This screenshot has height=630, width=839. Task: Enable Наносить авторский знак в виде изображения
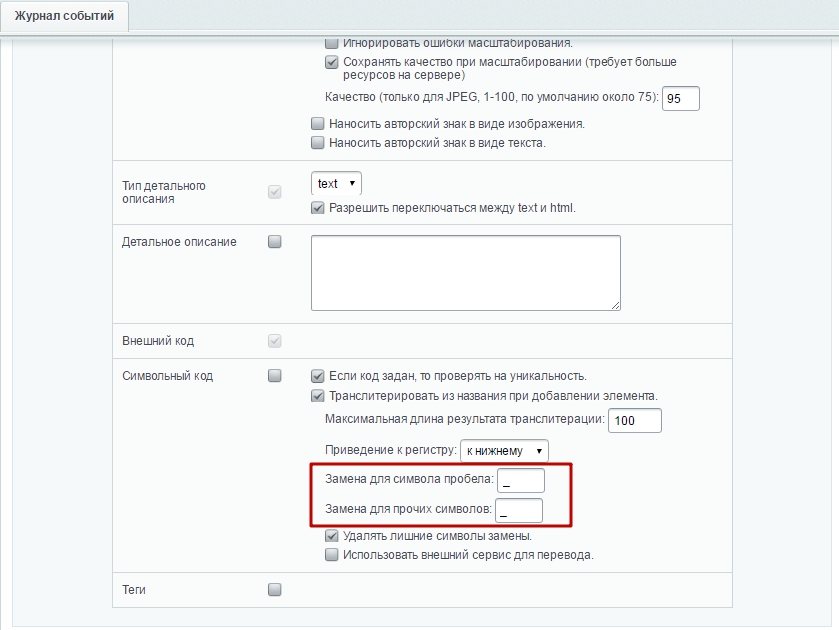tap(318, 124)
